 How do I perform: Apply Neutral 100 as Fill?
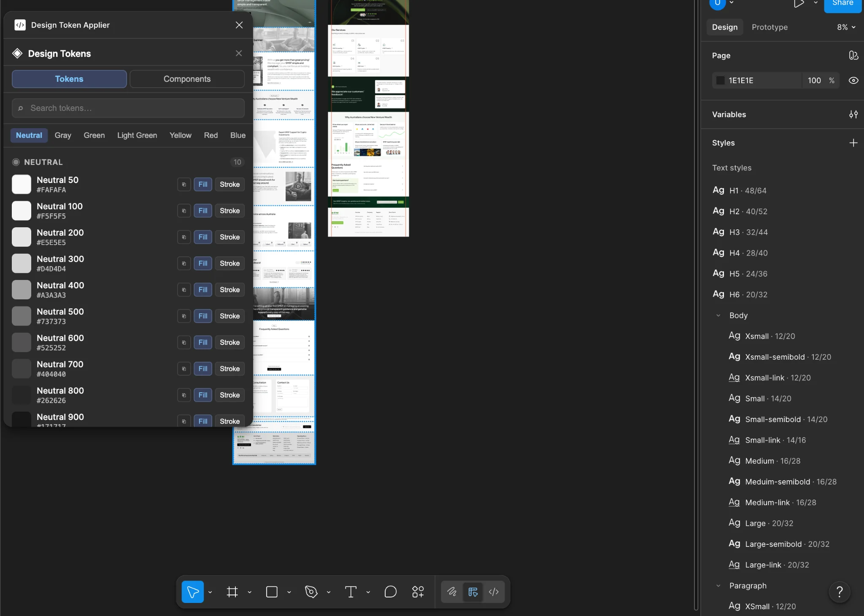coord(203,211)
